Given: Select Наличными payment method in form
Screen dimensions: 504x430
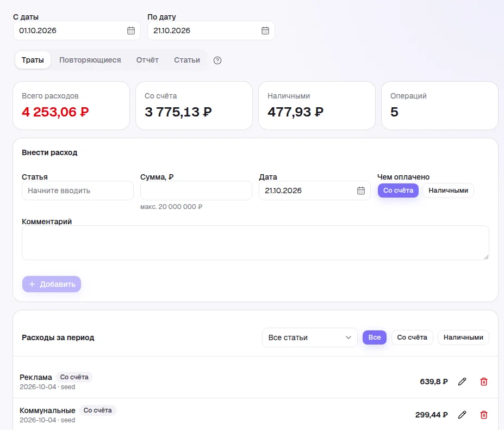Looking at the screenshot, I should [449, 191].
